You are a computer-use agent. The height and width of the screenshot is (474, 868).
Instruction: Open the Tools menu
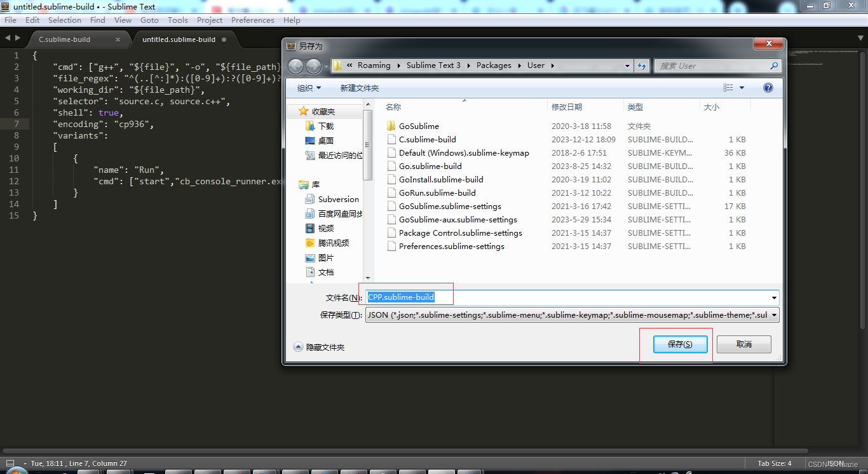[178, 20]
